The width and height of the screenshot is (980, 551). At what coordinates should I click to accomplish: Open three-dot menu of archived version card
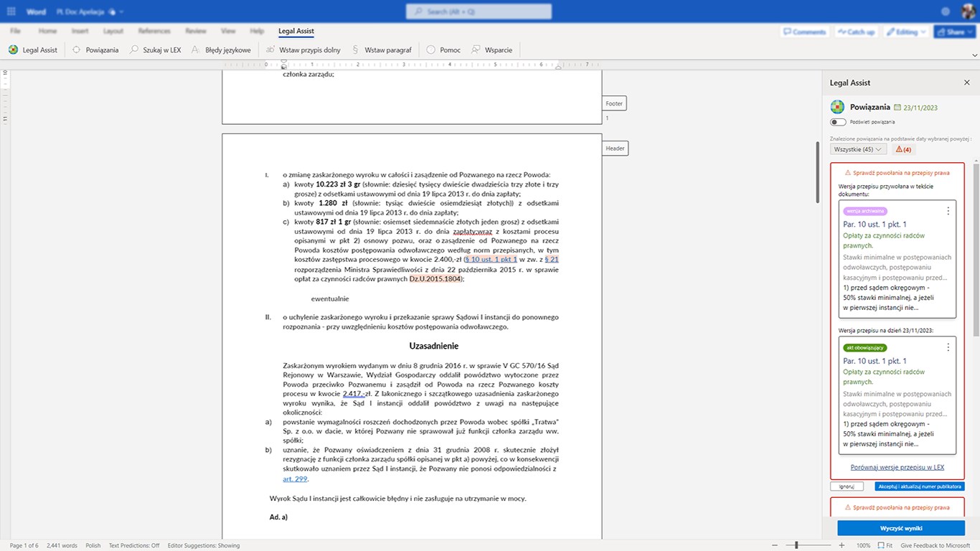tap(948, 211)
